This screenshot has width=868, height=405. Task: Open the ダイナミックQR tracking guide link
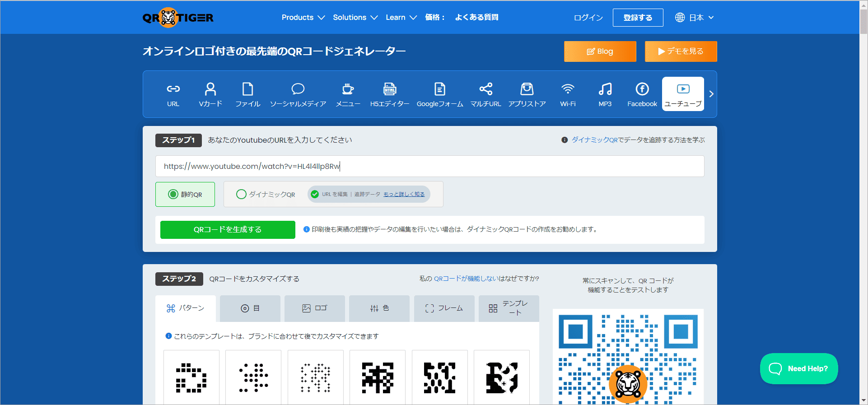click(595, 140)
